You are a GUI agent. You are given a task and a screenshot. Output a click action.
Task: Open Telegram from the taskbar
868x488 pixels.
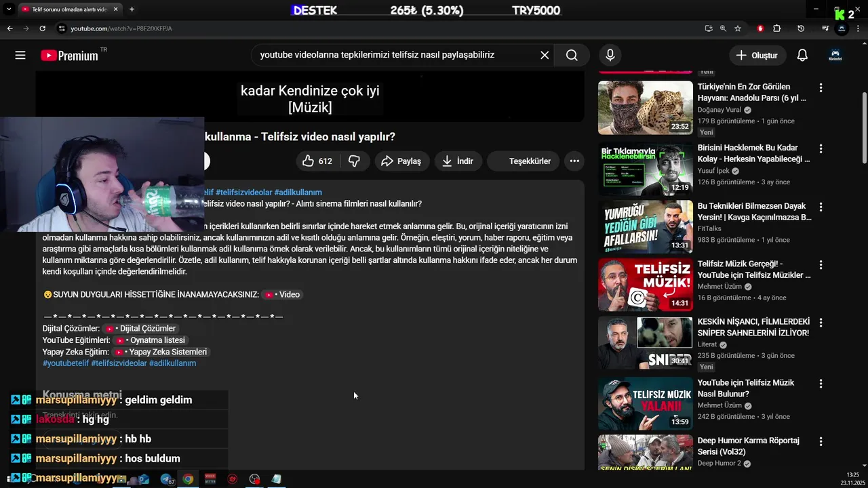pyautogui.click(x=167, y=479)
